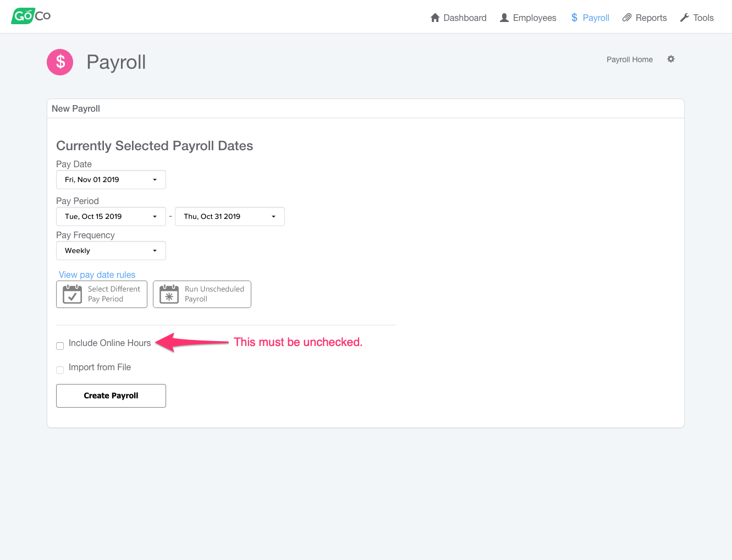Click the Employees person icon

tap(504, 18)
